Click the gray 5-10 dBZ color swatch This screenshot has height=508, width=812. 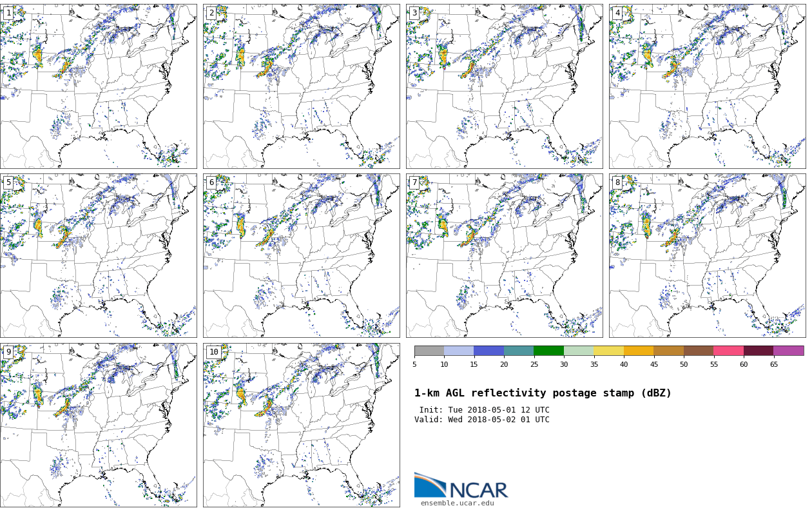429,351
